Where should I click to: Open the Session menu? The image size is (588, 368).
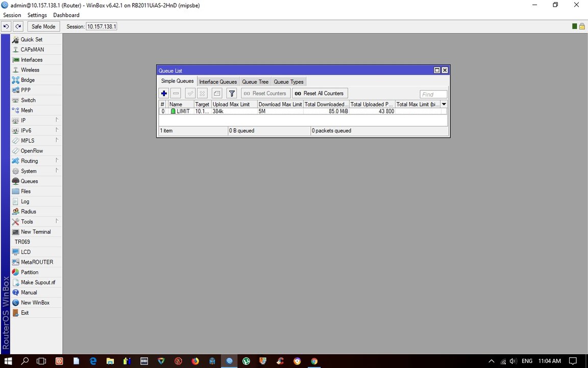tap(12, 15)
